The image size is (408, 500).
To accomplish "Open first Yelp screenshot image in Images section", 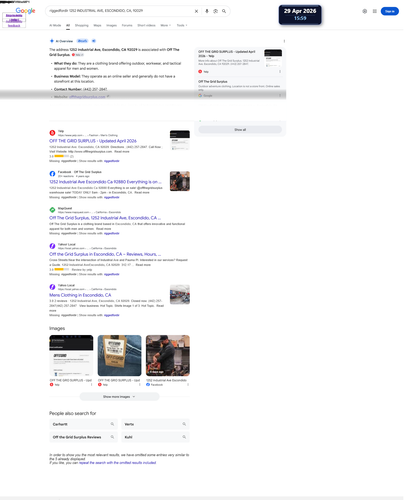I will (x=71, y=355).
